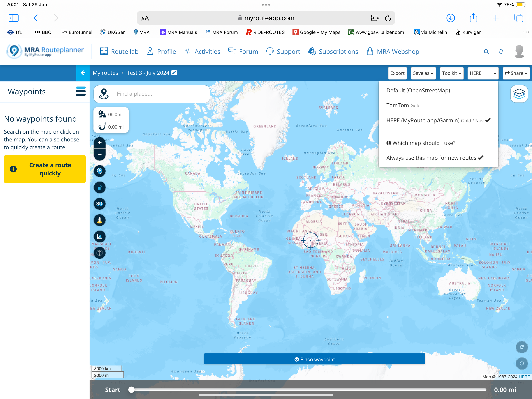532x399 pixels.
Task: Edit route name pencil icon
Action: coord(174,73)
